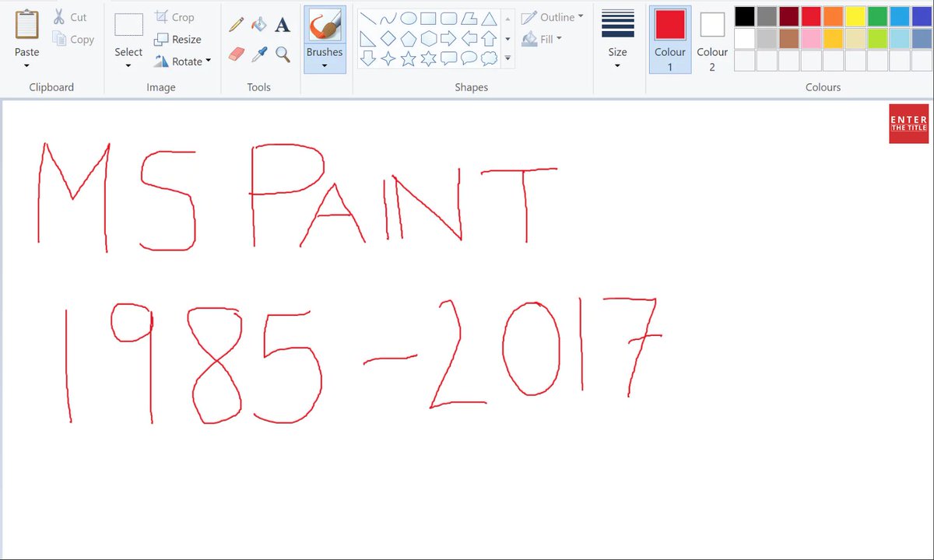Click the Resize button
934x560 pixels.
(x=178, y=39)
